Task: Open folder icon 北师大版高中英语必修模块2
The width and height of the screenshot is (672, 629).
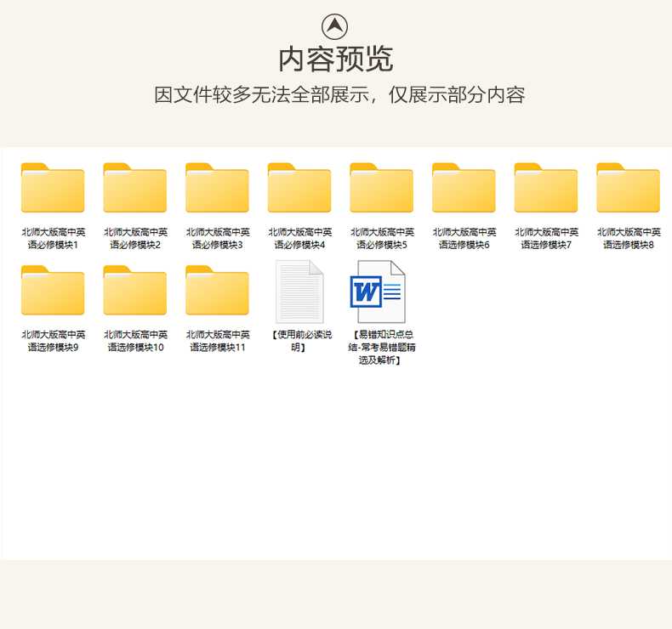Action: tap(135, 188)
